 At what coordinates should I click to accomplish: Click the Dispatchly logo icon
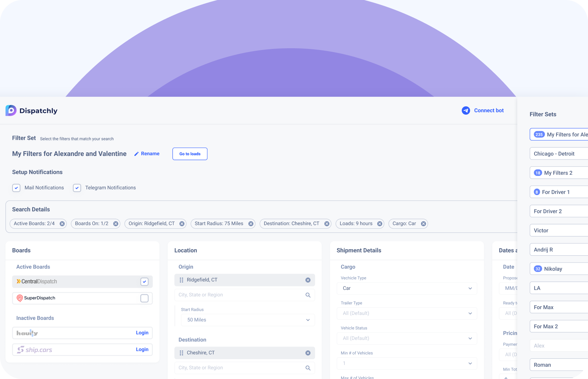coord(11,110)
